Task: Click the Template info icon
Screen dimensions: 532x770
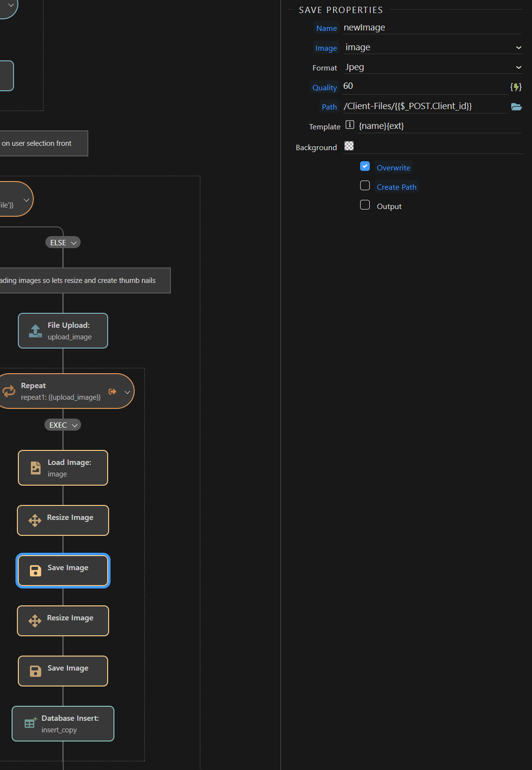Action: point(350,125)
